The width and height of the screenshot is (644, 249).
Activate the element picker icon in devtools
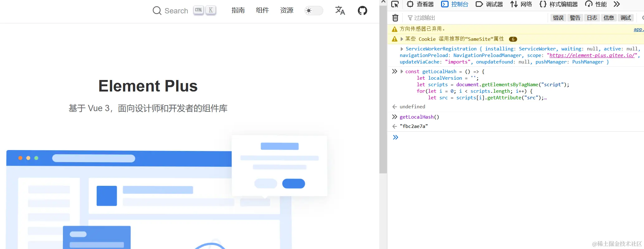[x=395, y=4]
